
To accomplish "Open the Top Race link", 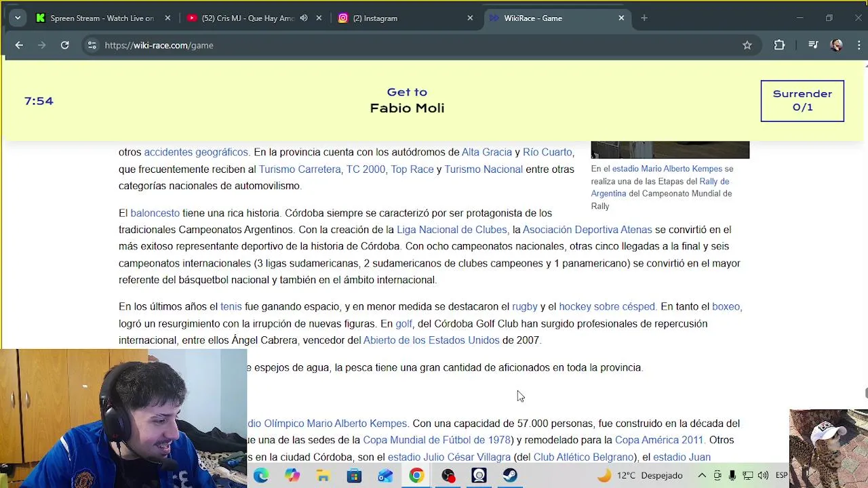I will pyautogui.click(x=412, y=169).
